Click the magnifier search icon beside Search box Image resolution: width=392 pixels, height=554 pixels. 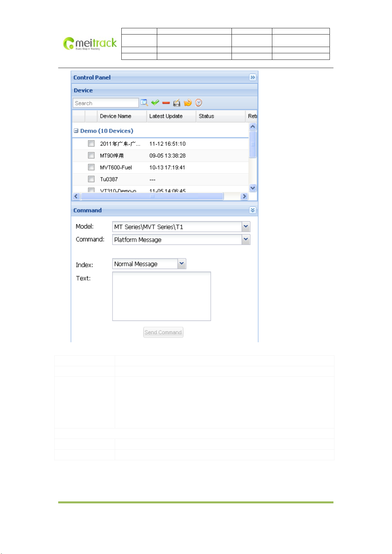click(144, 103)
